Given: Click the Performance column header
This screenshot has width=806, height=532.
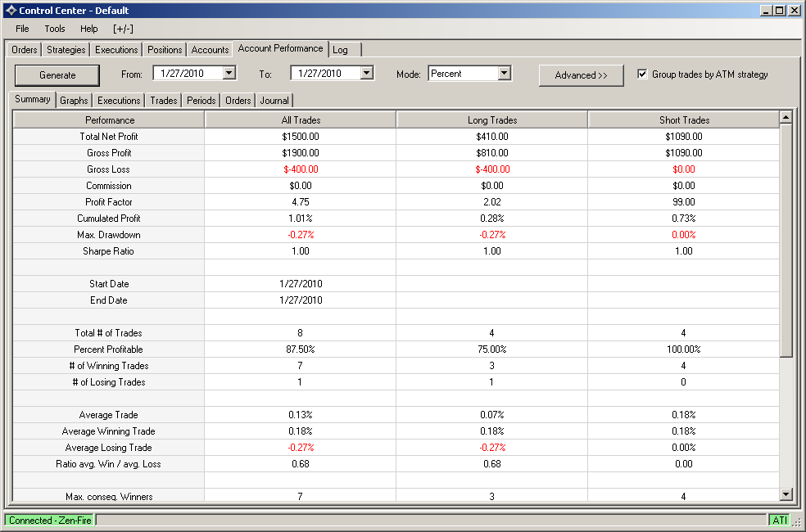Looking at the screenshot, I should coord(109,120).
